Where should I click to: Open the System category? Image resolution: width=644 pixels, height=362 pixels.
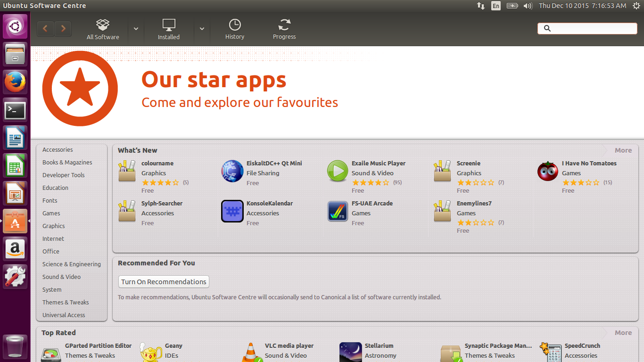[x=52, y=289]
